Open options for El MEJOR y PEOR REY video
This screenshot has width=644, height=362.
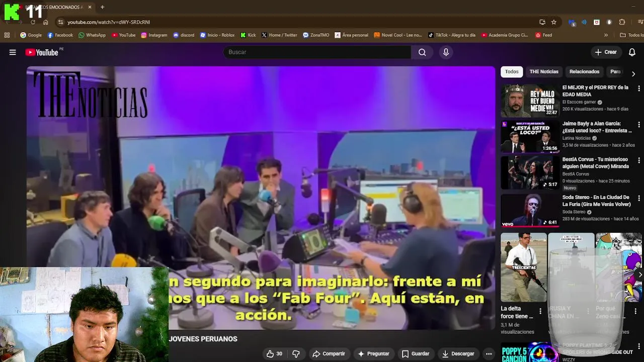[639, 88]
